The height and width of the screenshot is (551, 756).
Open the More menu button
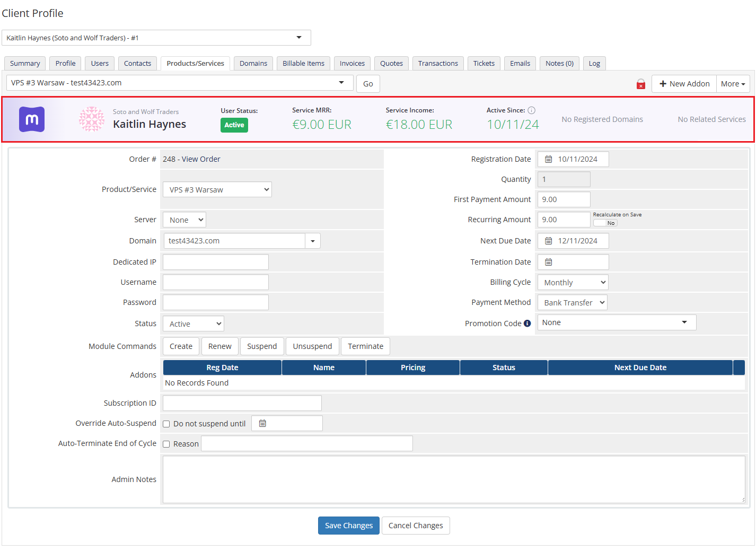tap(733, 84)
